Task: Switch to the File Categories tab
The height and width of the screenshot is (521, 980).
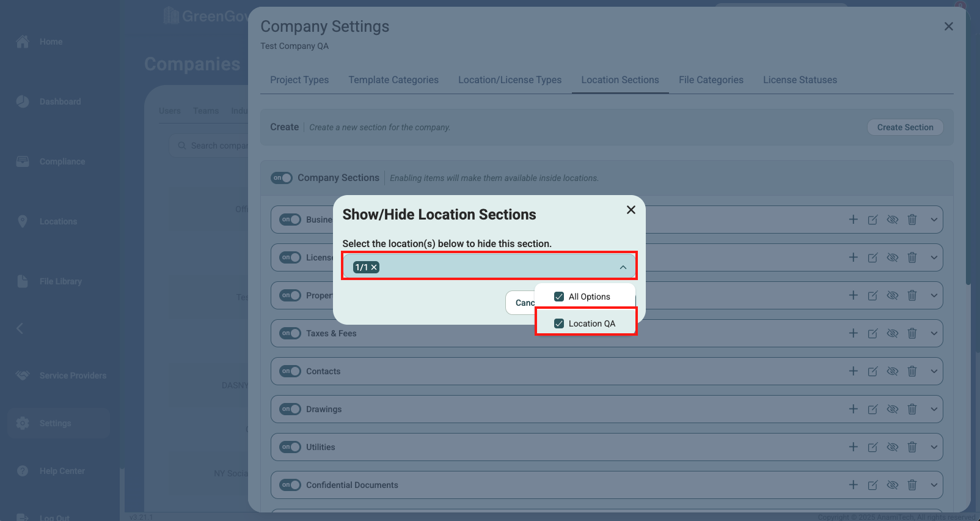Action: [x=711, y=80]
